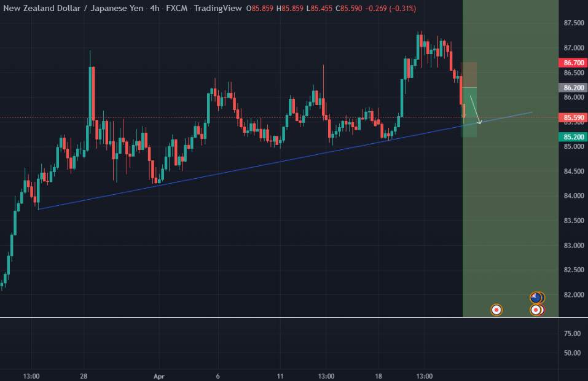Click the New Zealand Dollar / Japanese Yen symbol title

[73, 8]
